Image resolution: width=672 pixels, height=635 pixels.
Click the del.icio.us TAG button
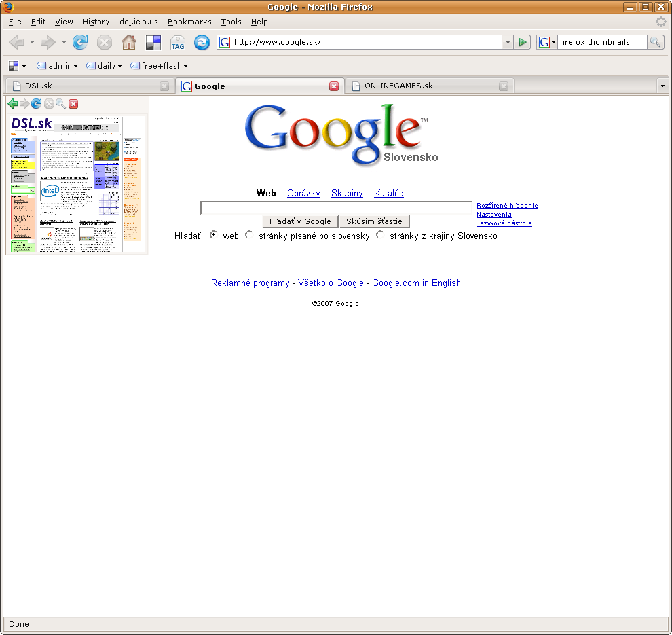[177, 43]
